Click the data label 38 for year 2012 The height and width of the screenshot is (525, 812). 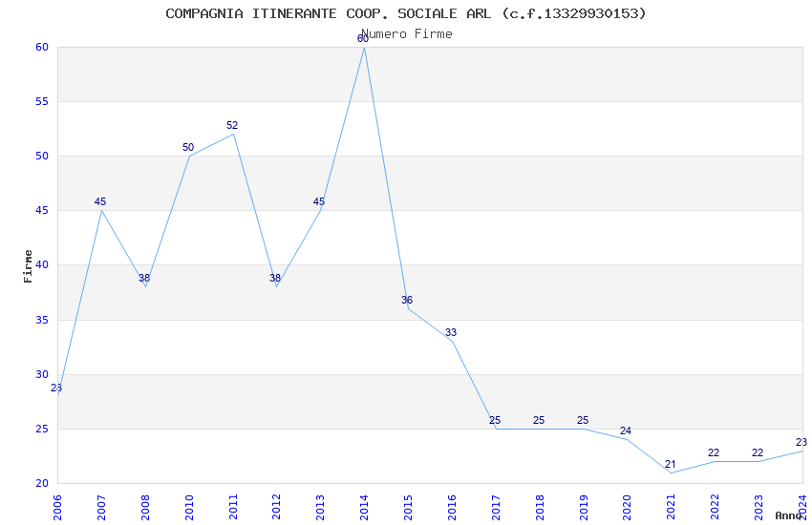click(x=275, y=278)
